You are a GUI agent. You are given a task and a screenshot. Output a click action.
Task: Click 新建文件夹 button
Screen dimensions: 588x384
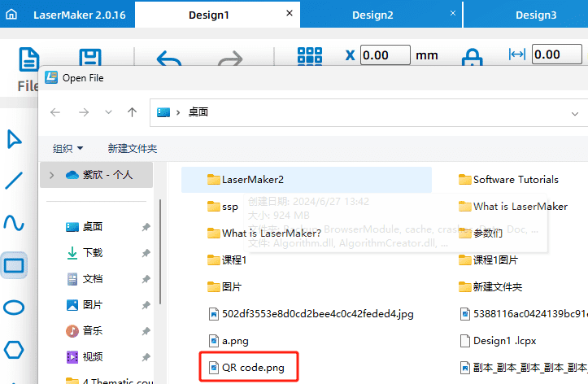(x=133, y=149)
